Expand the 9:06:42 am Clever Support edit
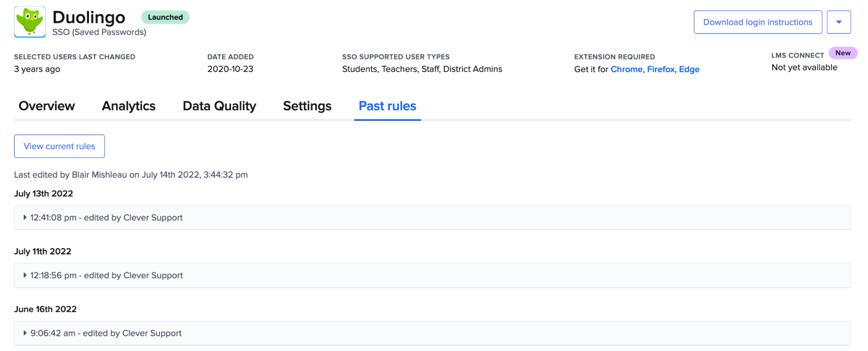 (106, 333)
